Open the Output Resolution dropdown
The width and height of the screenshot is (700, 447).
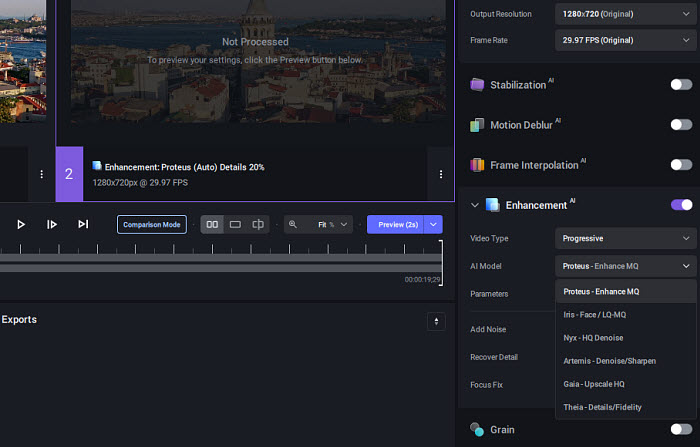[625, 14]
